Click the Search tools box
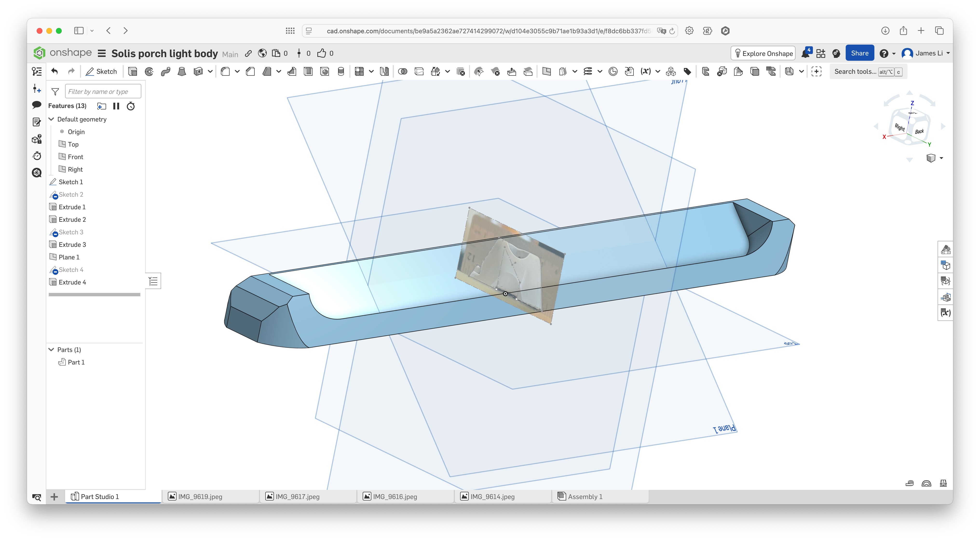 coord(868,72)
